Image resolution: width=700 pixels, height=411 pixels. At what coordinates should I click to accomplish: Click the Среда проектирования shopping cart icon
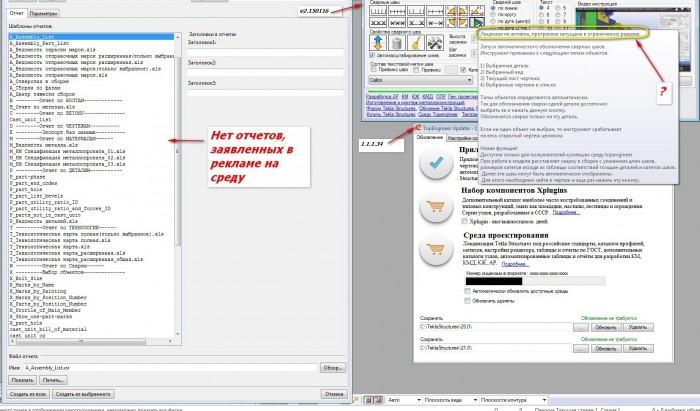point(436,249)
